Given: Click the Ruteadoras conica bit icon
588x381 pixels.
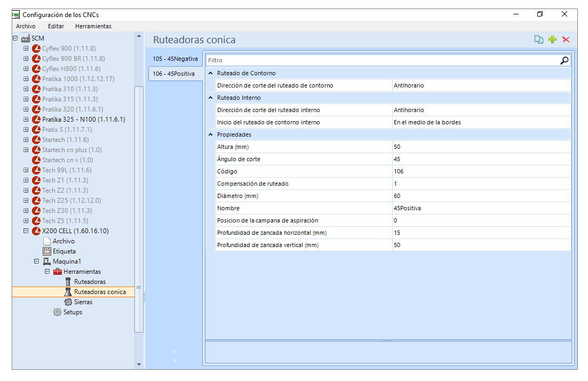Looking at the screenshot, I should (68, 292).
